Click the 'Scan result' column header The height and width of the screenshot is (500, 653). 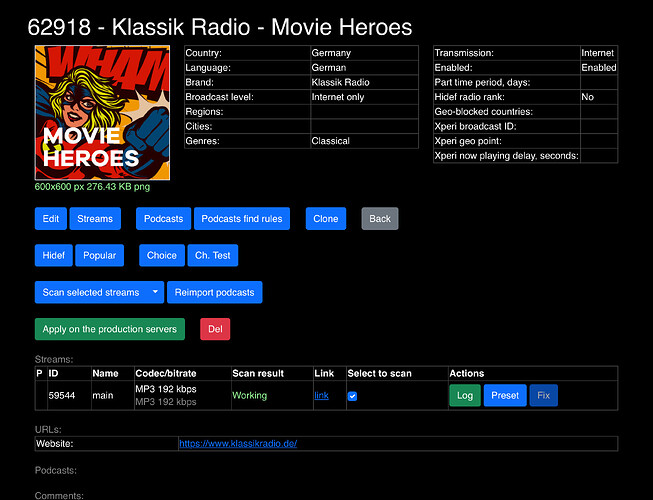pos(258,373)
